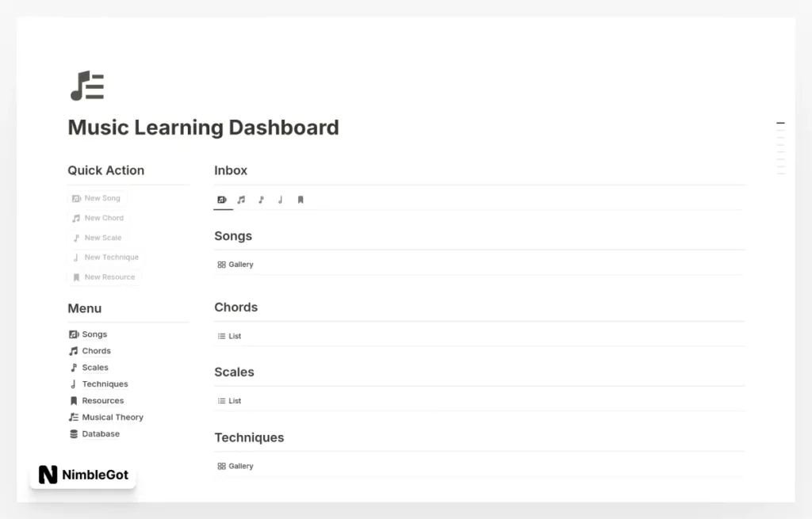Screen dimensions: 812x519
Task: Open the Gallery view under Techniques
Action: pyautogui.click(x=235, y=466)
